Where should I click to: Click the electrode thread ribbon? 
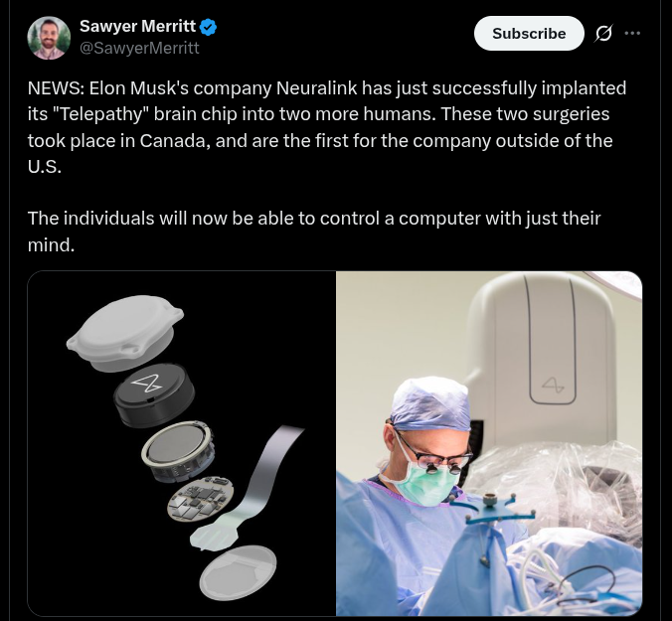(x=248, y=488)
